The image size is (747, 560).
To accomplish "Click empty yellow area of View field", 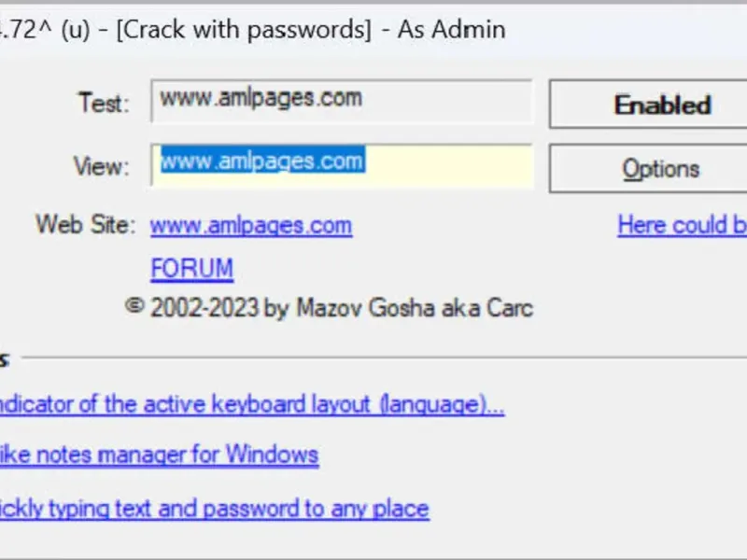I will [448, 164].
